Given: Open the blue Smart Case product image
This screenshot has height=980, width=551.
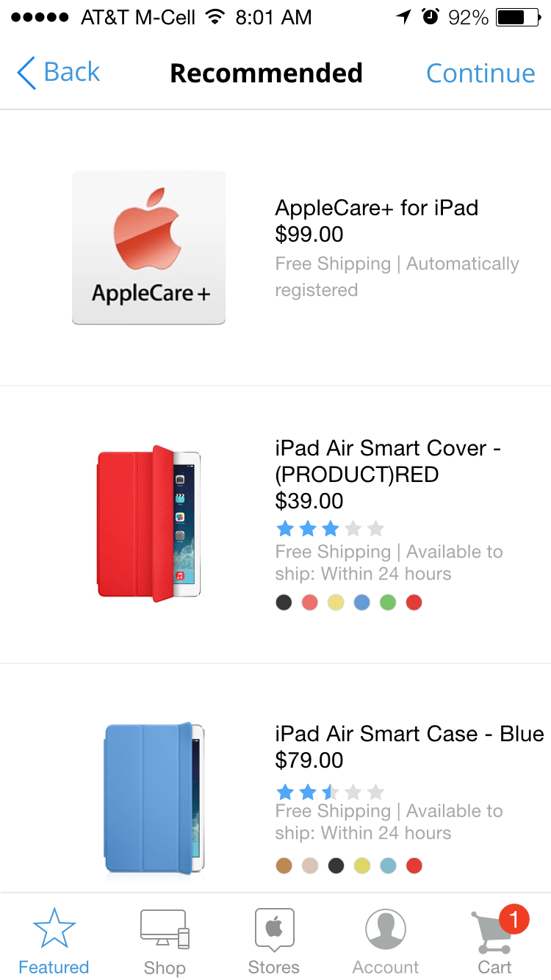Looking at the screenshot, I should click(x=154, y=799).
